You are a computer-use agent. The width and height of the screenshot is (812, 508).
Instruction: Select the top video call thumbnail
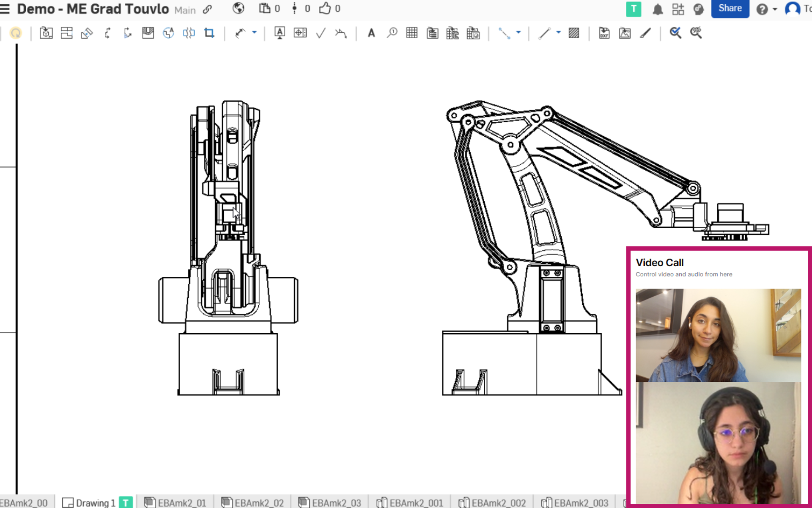pos(718,335)
